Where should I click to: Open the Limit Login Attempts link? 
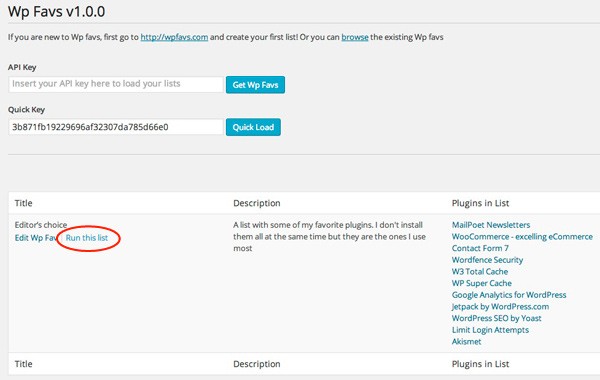[x=490, y=330]
